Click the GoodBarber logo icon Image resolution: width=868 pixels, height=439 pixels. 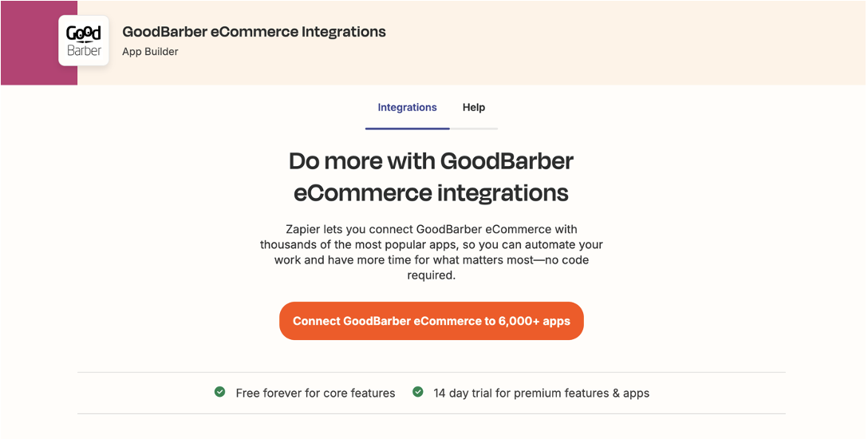coord(84,42)
